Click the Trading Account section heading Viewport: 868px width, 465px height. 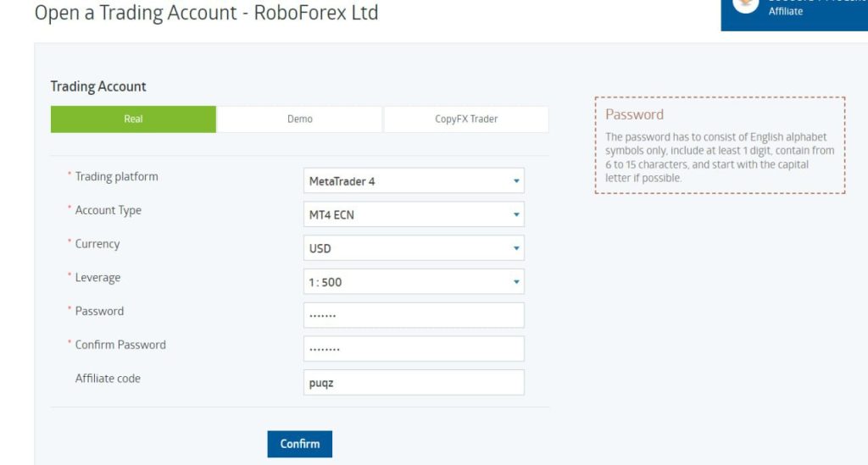click(x=98, y=86)
